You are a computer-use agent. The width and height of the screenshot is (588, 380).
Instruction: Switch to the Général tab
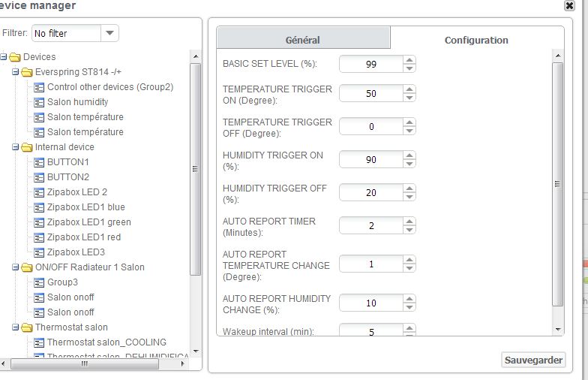[303, 40]
